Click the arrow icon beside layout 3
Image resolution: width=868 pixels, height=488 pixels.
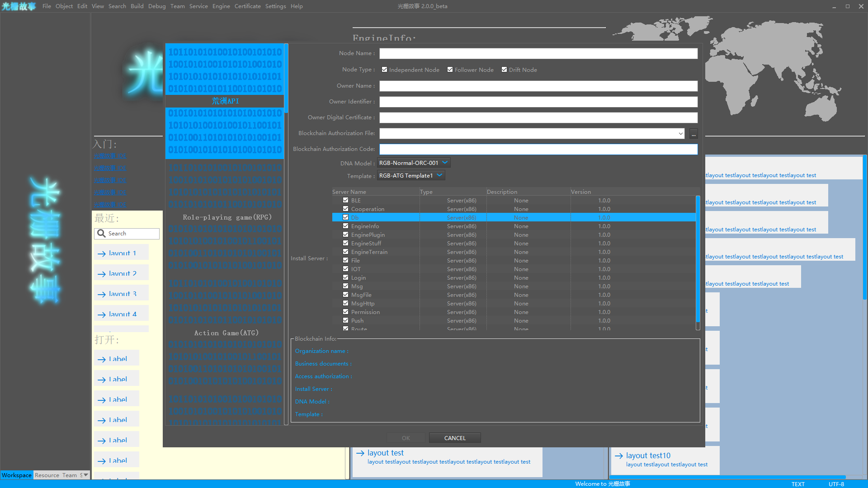click(x=102, y=295)
